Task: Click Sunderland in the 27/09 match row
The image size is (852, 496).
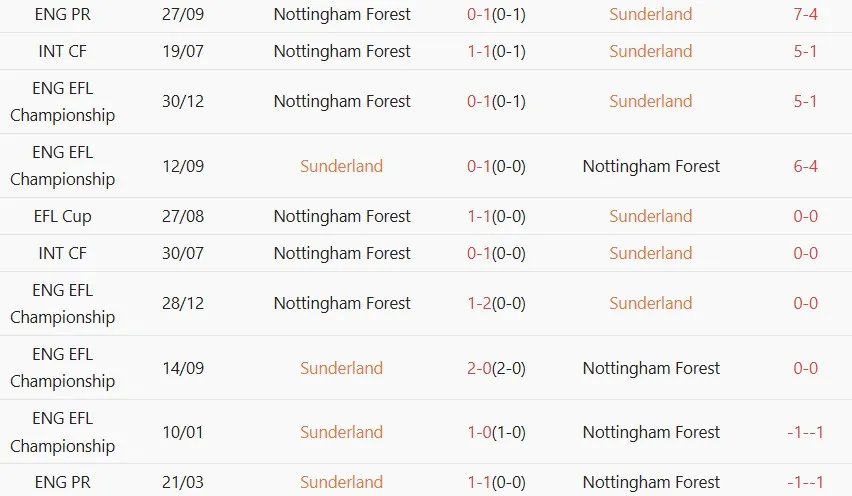Action: coord(650,15)
